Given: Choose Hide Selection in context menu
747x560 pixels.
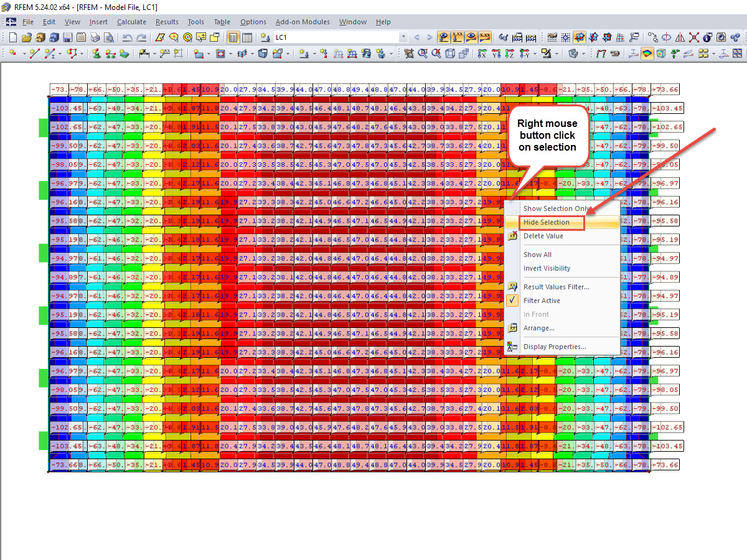Looking at the screenshot, I should [562, 222].
